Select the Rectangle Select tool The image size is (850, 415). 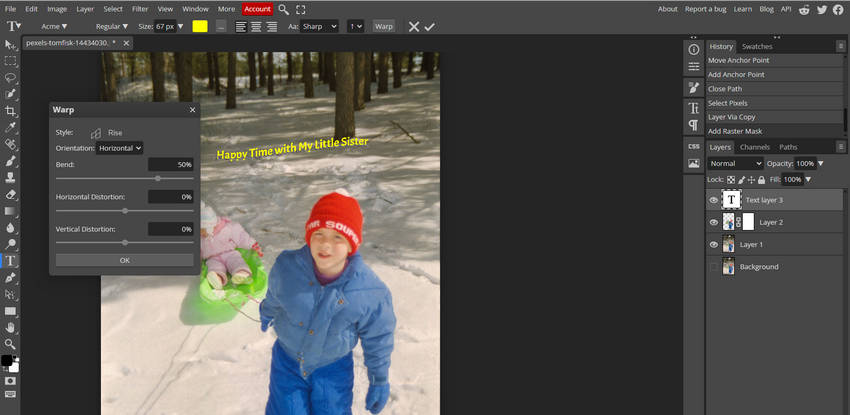click(10, 61)
